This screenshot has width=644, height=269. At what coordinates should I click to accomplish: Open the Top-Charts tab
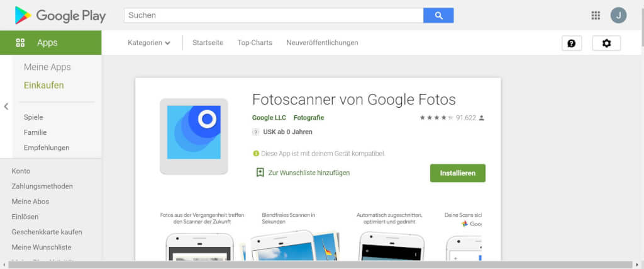coord(255,43)
